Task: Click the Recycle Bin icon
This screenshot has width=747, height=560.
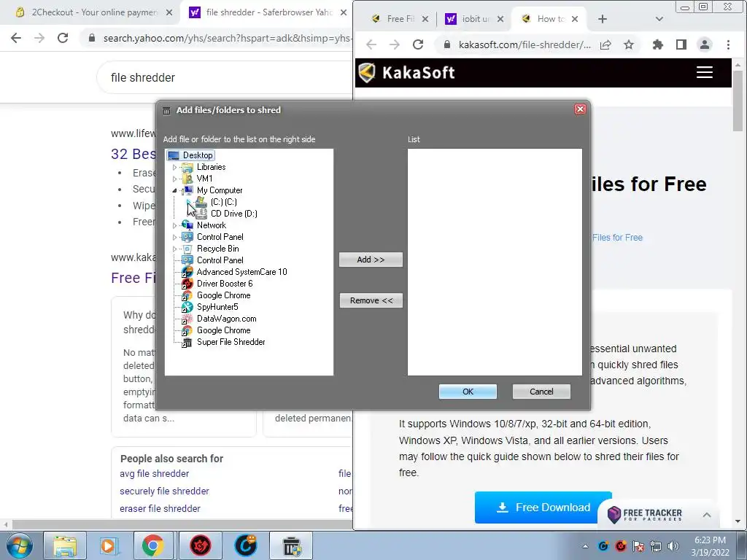Action: 187,249
